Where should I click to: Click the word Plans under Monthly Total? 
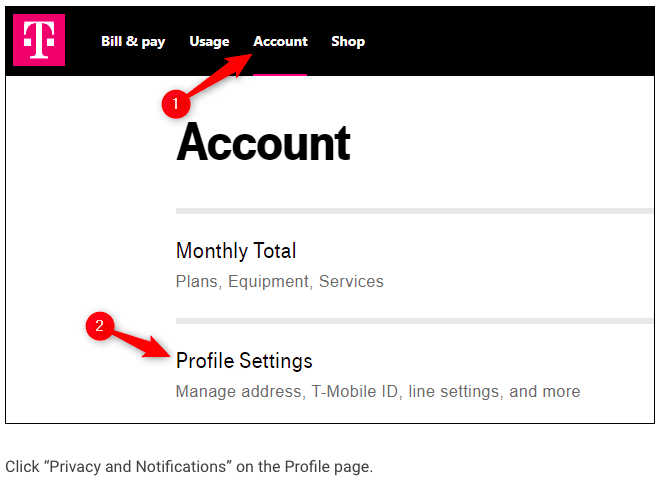coord(198,281)
